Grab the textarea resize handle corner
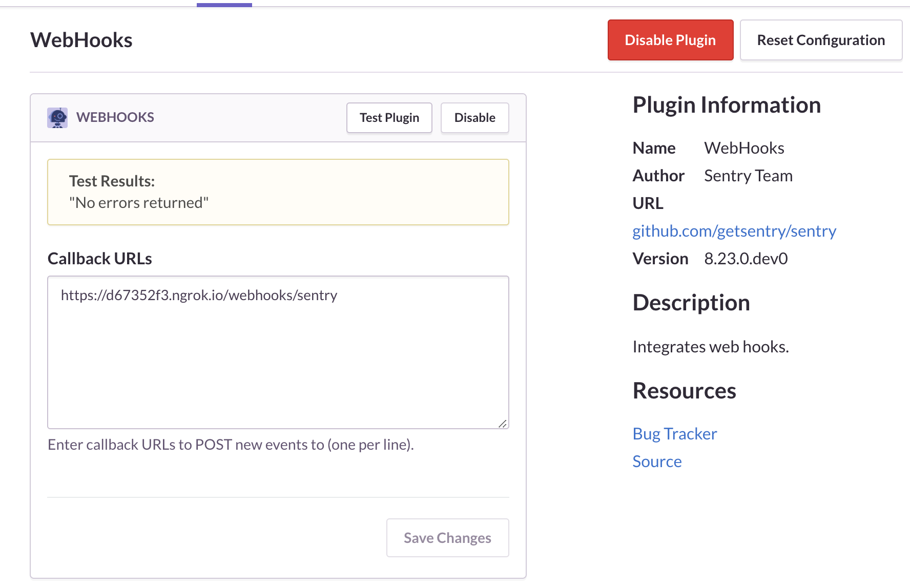The height and width of the screenshot is (588, 910). point(503,423)
